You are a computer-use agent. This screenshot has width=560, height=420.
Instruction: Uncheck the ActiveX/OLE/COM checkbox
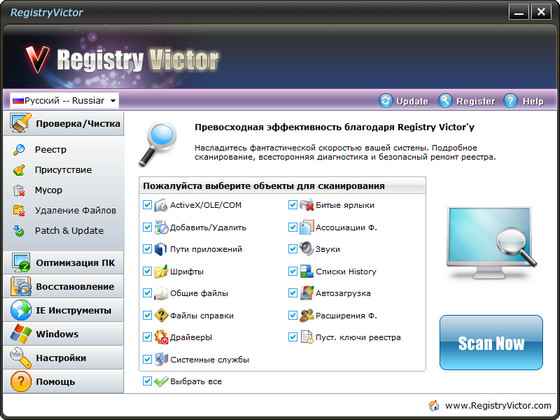[x=147, y=205]
